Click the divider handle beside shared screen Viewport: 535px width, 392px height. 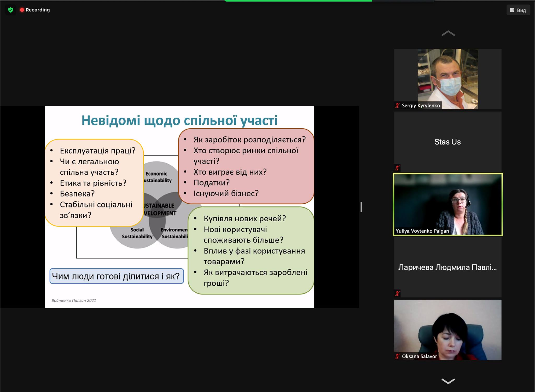[x=361, y=207]
